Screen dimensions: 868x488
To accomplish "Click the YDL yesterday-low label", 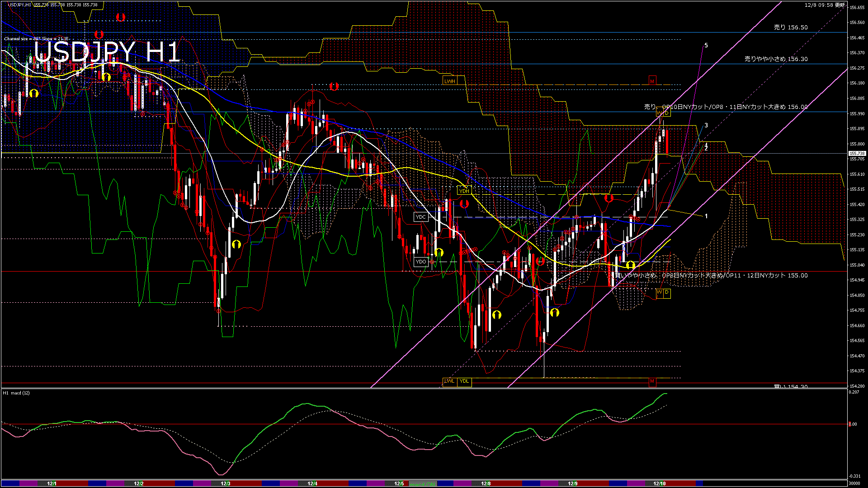I will 464,381.
